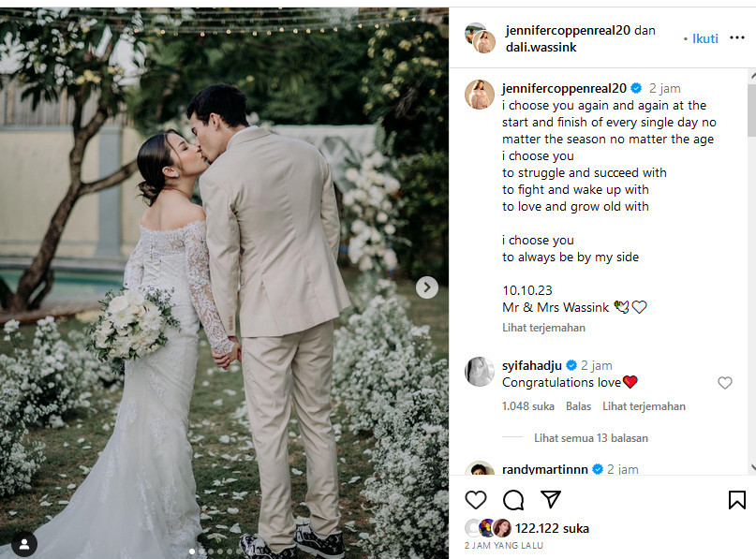The width and height of the screenshot is (756, 559).
Task: Open the comment bubble icon
Action: (x=513, y=500)
